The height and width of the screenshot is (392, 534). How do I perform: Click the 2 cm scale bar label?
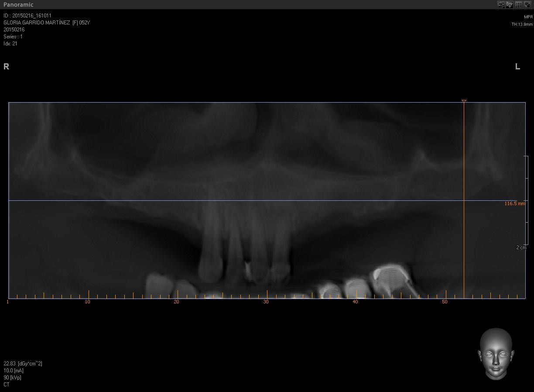(x=521, y=248)
